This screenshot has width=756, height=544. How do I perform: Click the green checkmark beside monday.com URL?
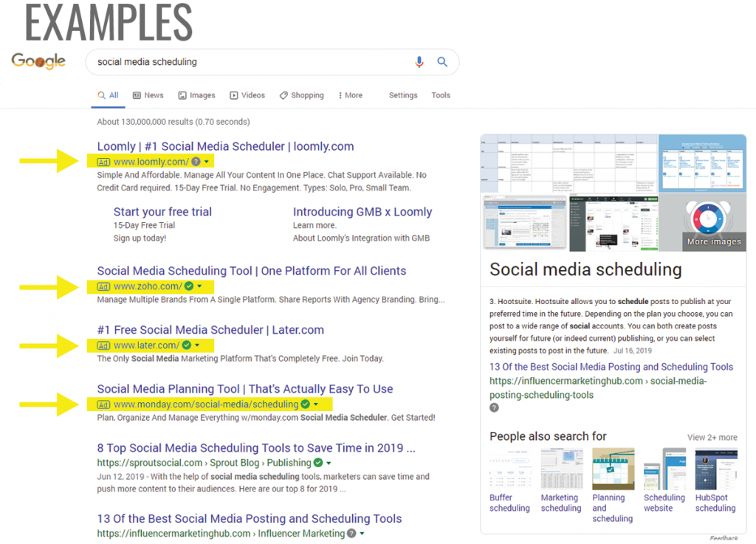click(305, 404)
